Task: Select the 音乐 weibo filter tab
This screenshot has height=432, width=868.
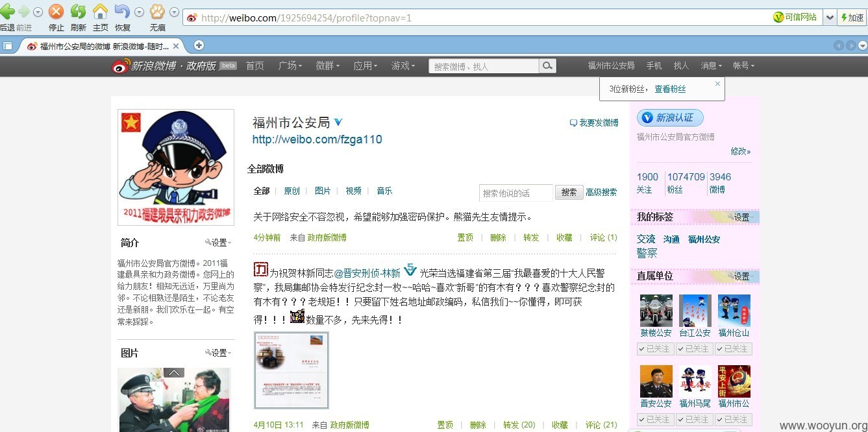Action: coord(384,191)
